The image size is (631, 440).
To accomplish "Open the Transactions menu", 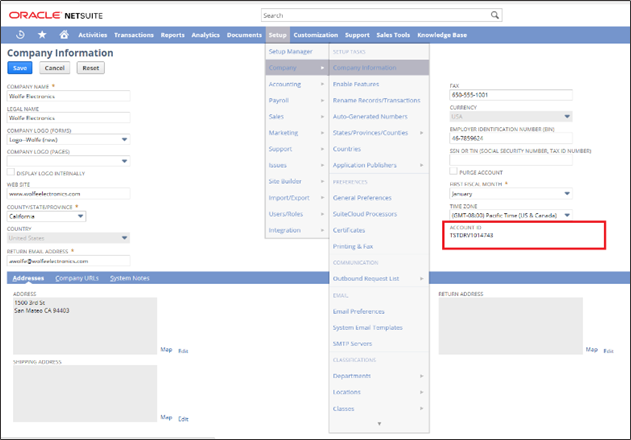I will (134, 35).
